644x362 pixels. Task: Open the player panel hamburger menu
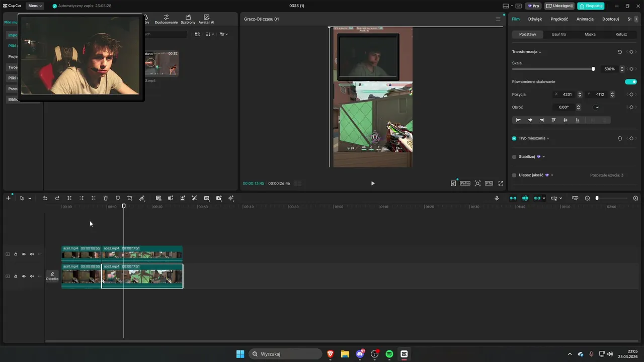(498, 19)
